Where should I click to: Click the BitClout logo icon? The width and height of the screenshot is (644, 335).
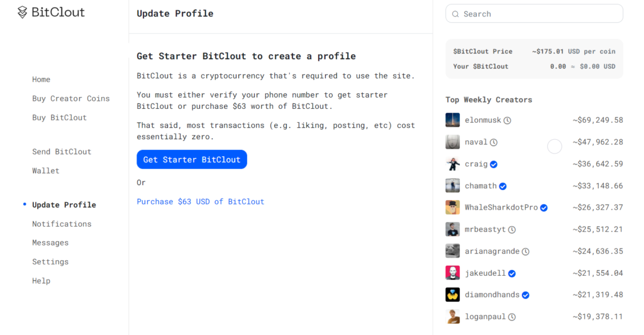click(23, 12)
